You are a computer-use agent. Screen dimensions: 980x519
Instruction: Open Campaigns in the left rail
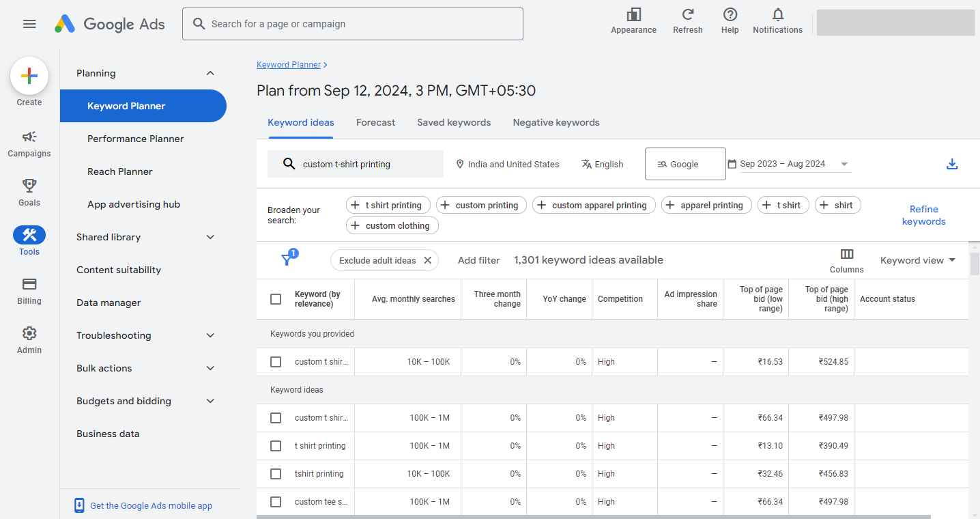(x=29, y=144)
